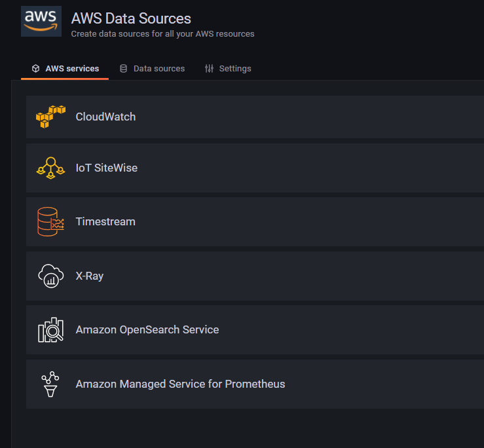Click the Managed Service for Prometheus icon
The width and height of the screenshot is (484, 448).
coord(50,384)
